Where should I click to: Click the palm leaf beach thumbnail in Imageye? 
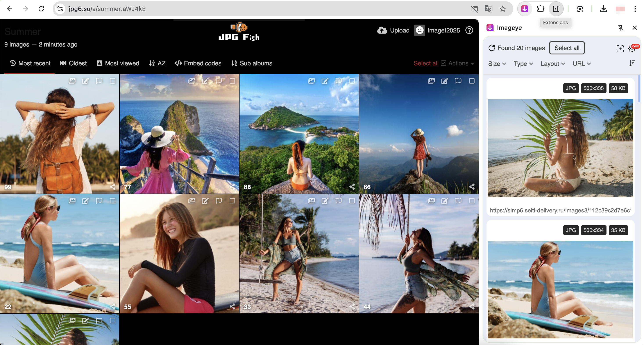tap(560, 148)
